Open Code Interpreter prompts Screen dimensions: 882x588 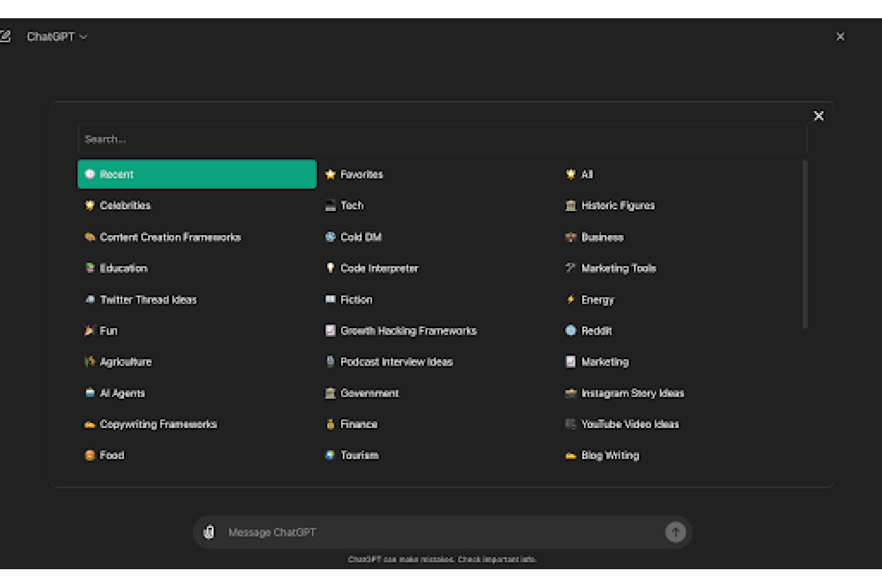372,268
